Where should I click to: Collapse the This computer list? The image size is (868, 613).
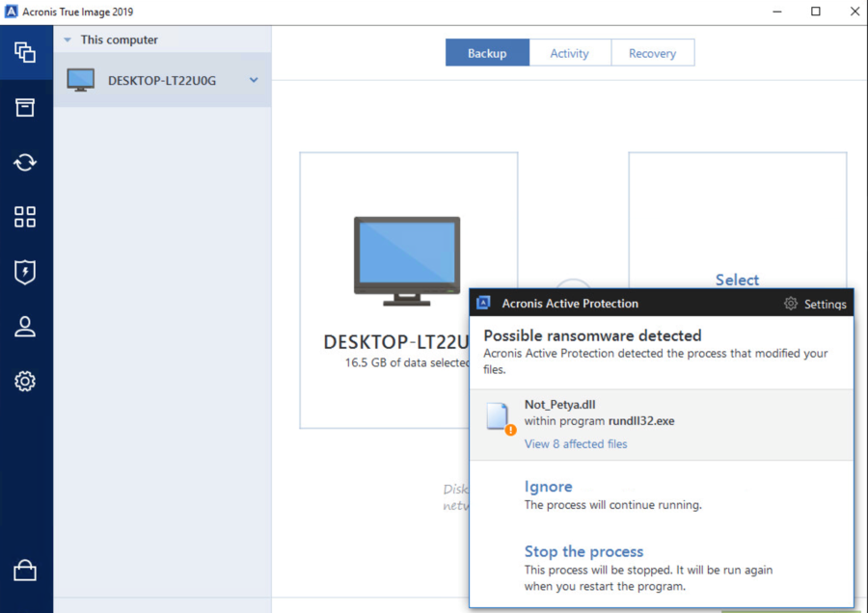click(68, 40)
